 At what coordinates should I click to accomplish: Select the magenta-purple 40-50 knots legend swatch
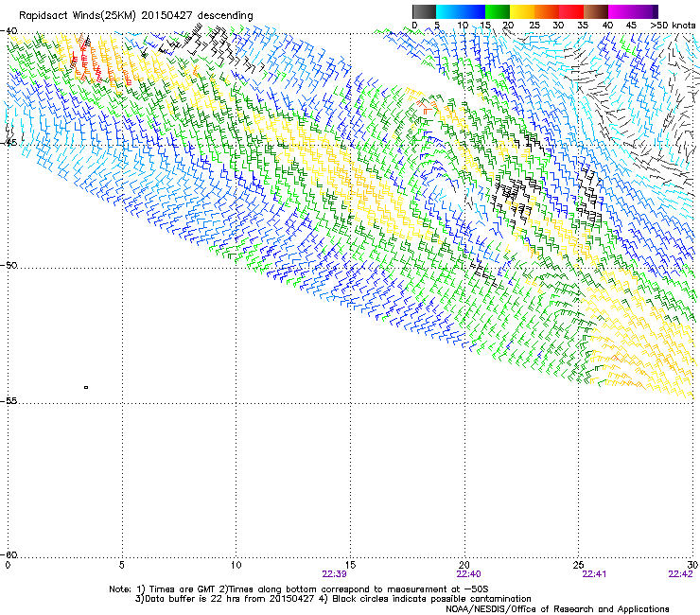point(633,11)
